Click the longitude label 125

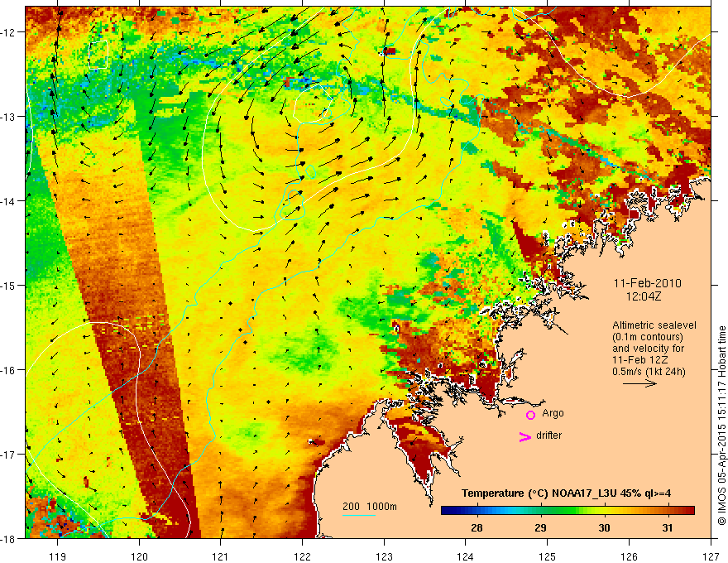coord(548,556)
